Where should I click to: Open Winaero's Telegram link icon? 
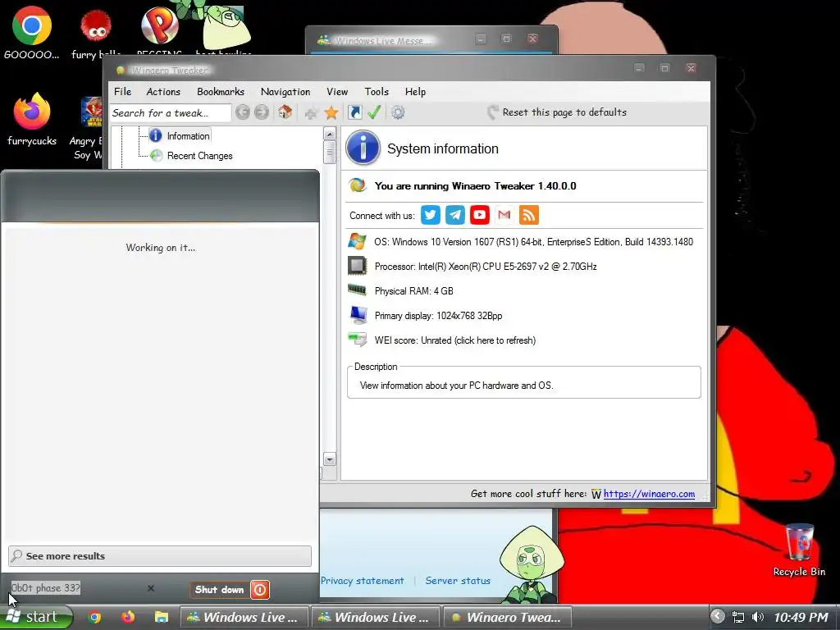454,215
